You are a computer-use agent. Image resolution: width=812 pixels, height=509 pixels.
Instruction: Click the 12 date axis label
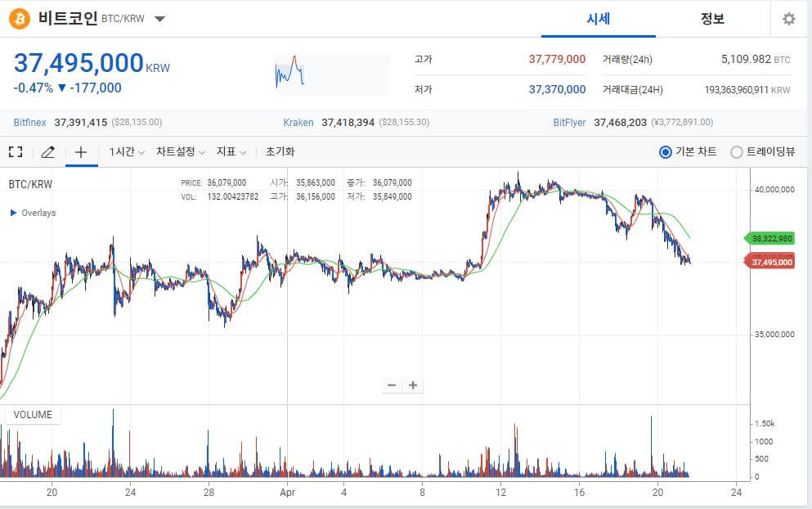point(500,493)
